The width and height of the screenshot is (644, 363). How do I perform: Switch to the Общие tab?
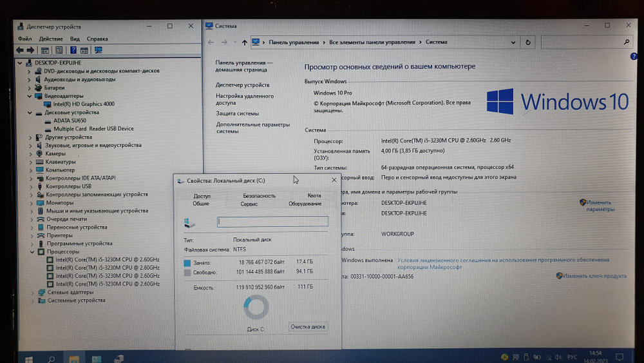pyautogui.click(x=201, y=204)
